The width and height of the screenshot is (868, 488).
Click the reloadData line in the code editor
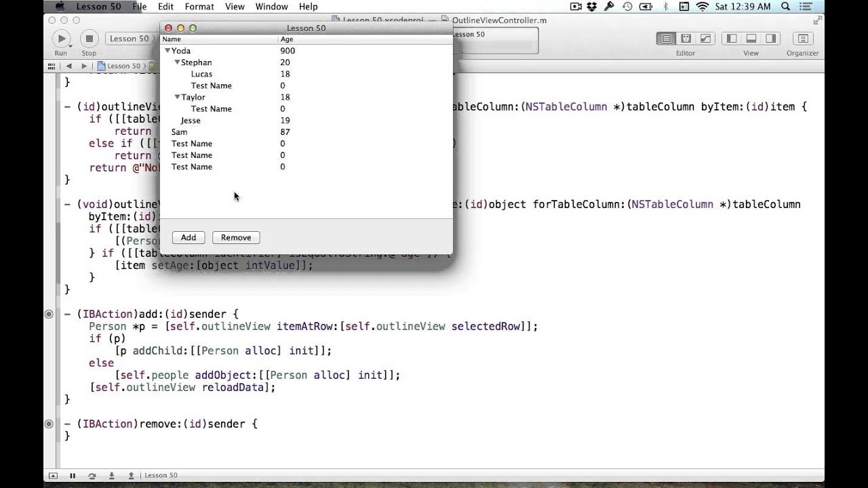pyautogui.click(x=183, y=388)
